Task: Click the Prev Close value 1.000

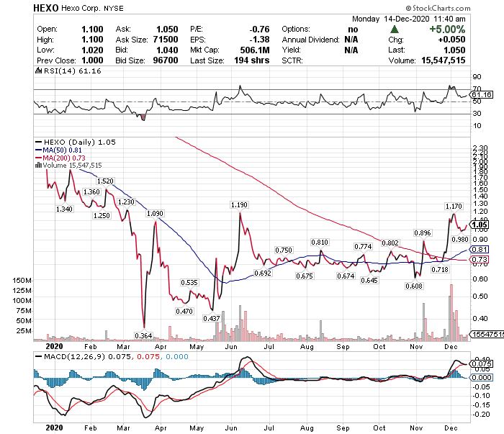Action: [x=92, y=60]
